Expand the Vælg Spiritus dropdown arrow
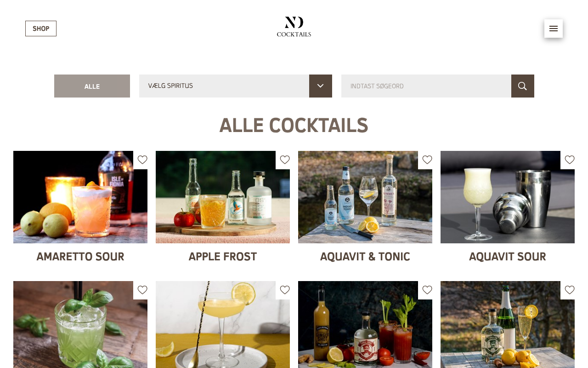The width and height of the screenshot is (588, 368). [321, 86]
